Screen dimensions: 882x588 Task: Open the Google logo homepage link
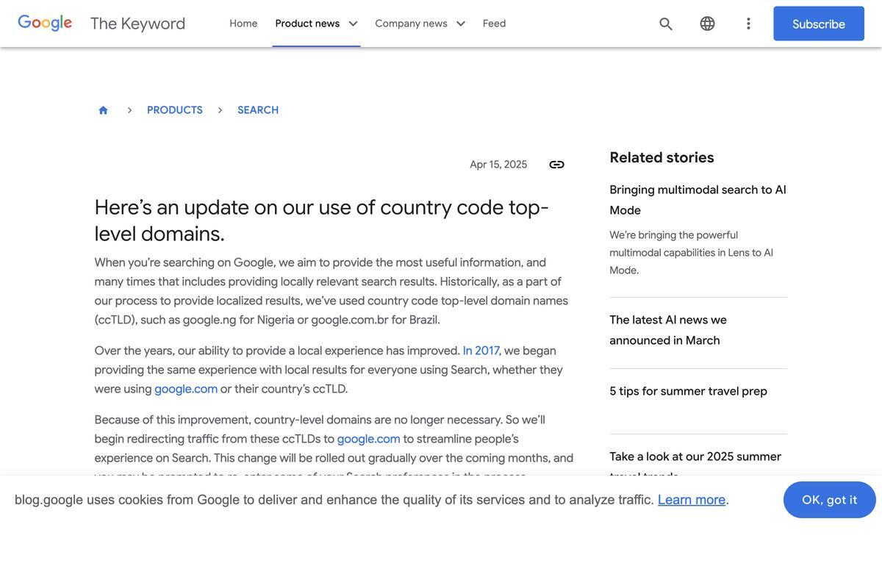coord(45,24)
